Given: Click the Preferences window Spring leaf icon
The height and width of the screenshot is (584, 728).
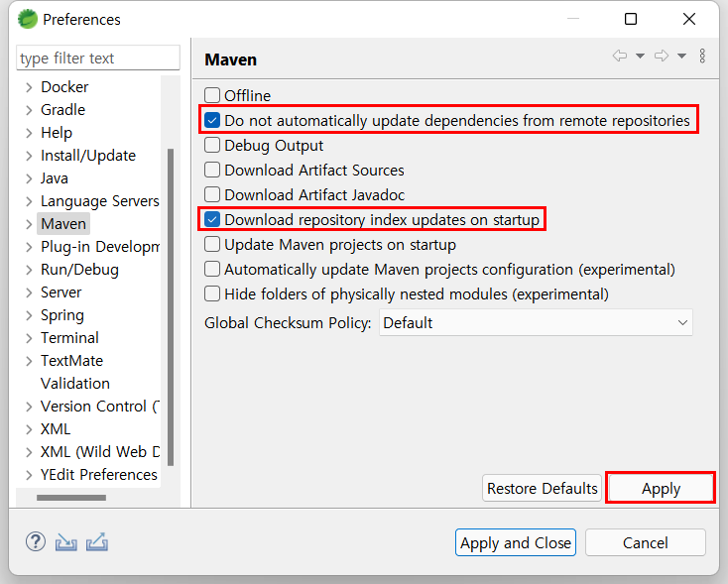Looking at the screenshot, I should pos(28,19).
